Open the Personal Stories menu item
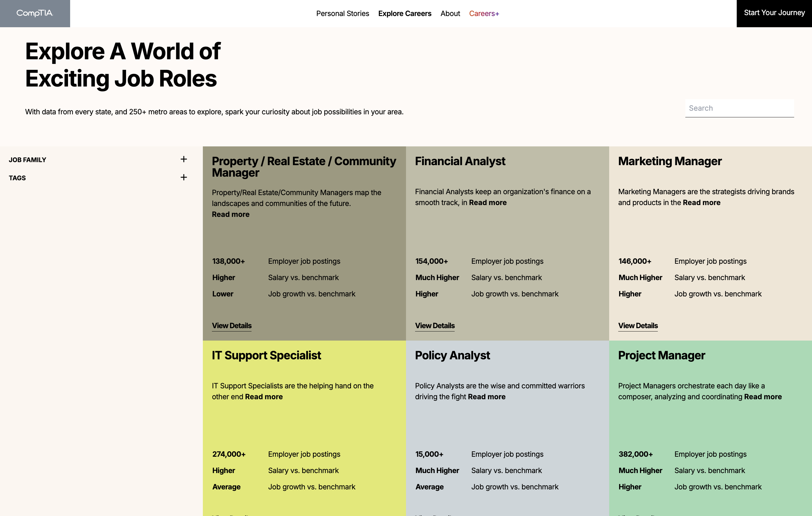The width and height of the screenshot is (812, 516). [x=342, y=14]
